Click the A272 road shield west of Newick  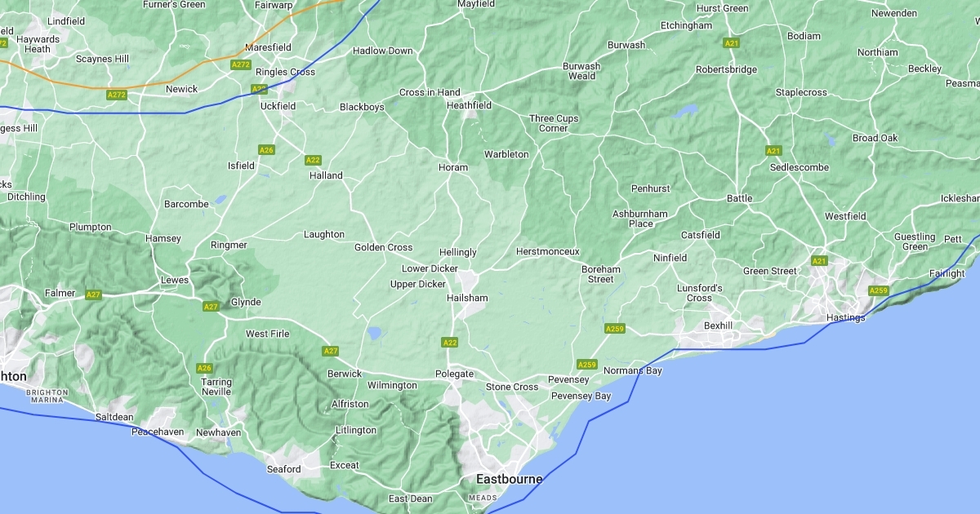tap(117, 95)
